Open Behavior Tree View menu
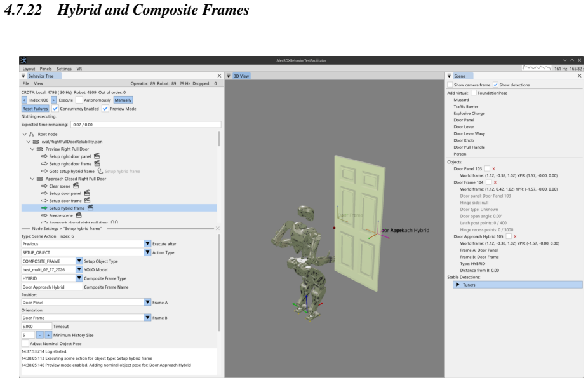This screenshot has width=588, height=382. (x=38, y=83)
